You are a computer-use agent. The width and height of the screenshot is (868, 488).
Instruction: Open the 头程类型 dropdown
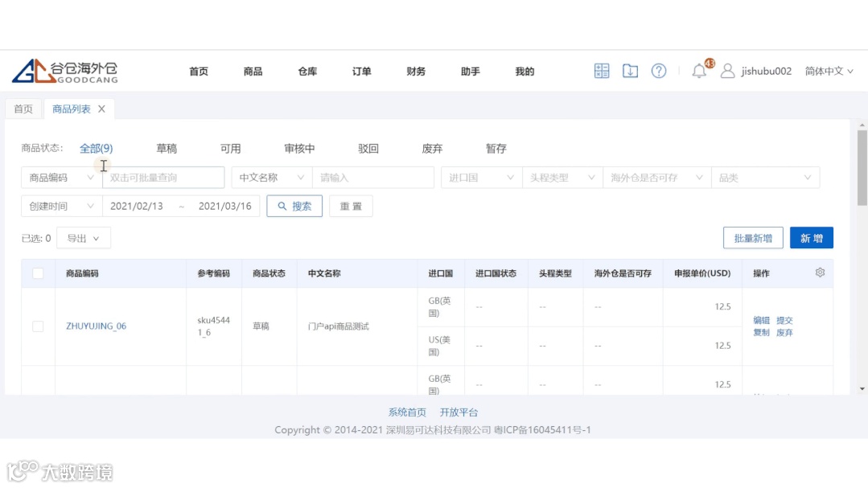point(562,178)
